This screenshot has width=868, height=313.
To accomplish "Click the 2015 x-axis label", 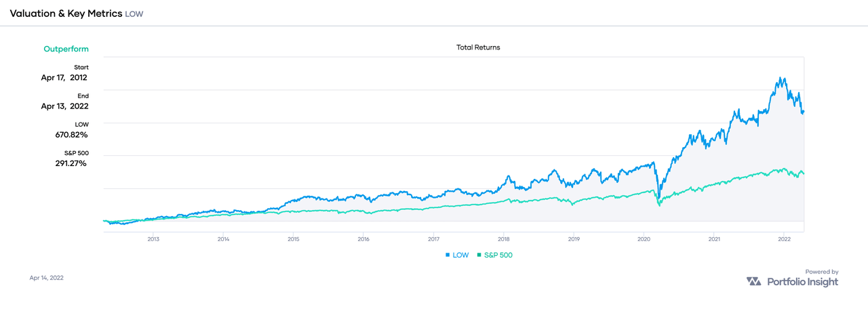I will (293, 239).
